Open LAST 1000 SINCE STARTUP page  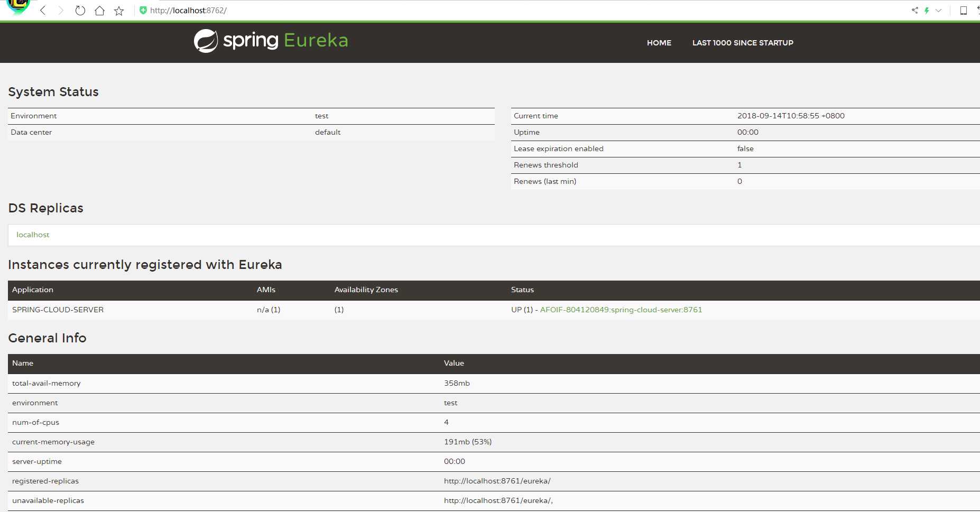pyautogui.click(x=743, y=43)
